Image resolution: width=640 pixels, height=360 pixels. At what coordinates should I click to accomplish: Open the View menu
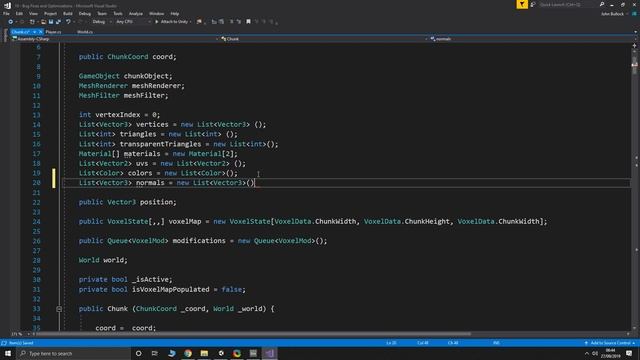click(33, 13)
